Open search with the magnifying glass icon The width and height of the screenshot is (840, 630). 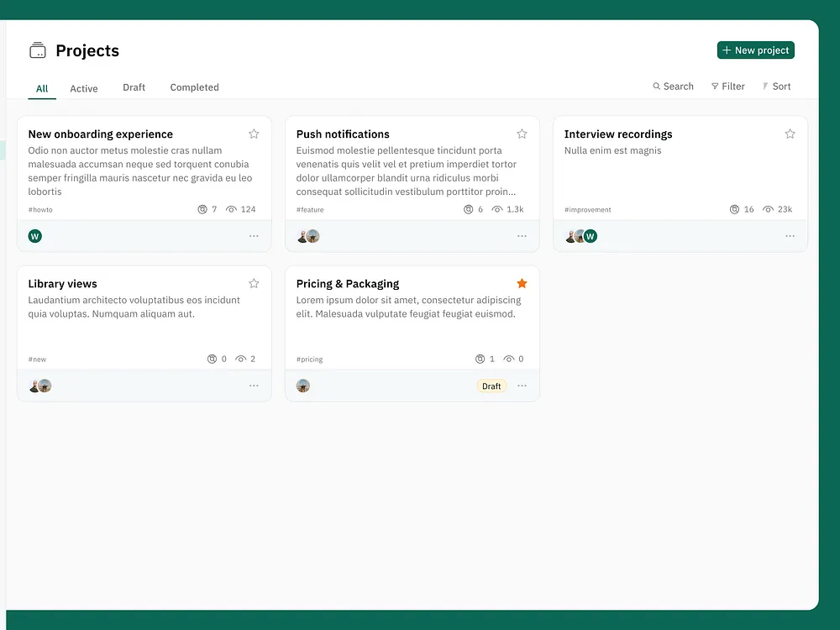click(655, 86)
